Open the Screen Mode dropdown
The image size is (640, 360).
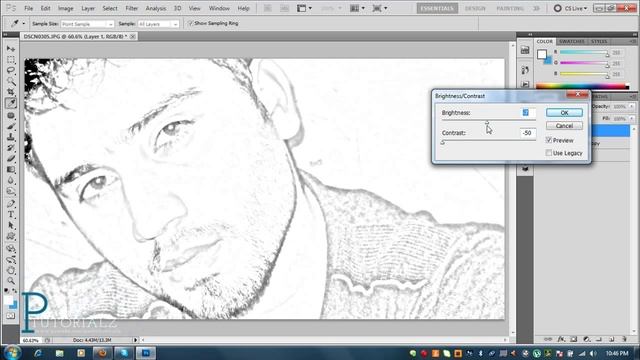coord(380,8)
